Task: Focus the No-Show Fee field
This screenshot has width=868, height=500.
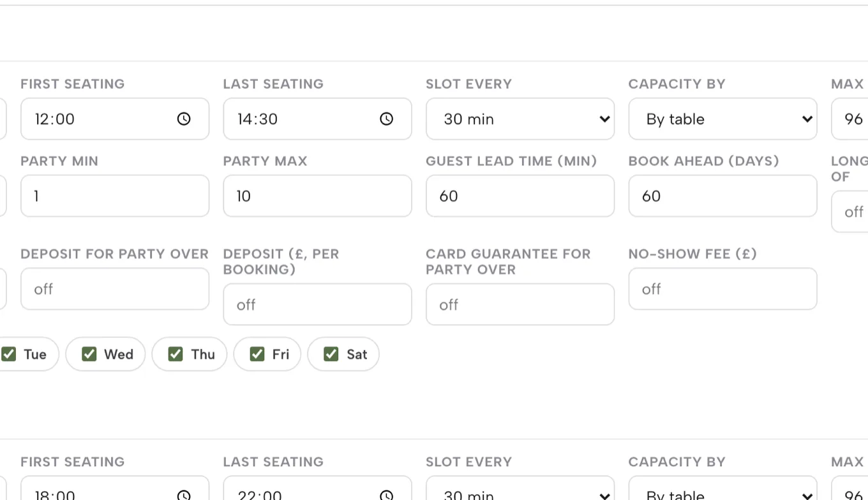Action: pyautogui.click(x=723, y=289)
